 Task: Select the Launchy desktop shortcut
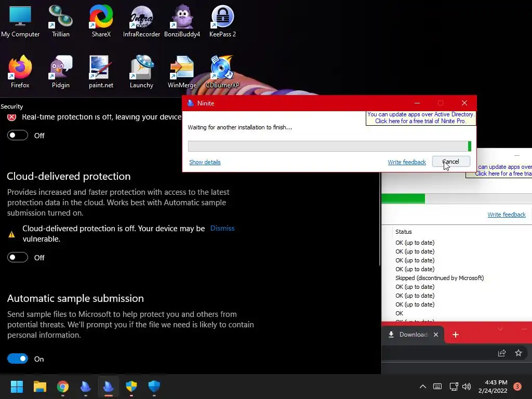pos(141,72)
